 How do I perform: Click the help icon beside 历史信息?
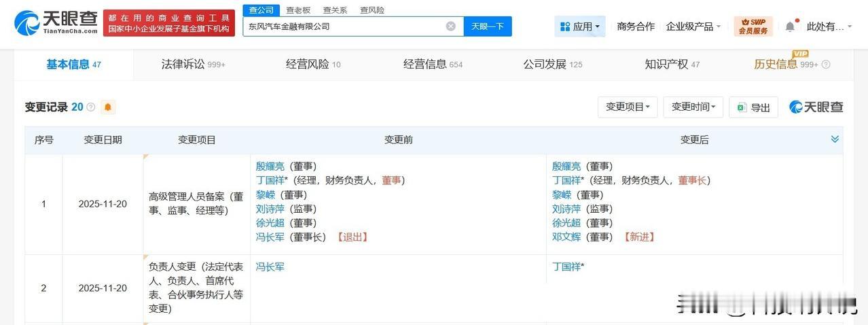[826, 65]
